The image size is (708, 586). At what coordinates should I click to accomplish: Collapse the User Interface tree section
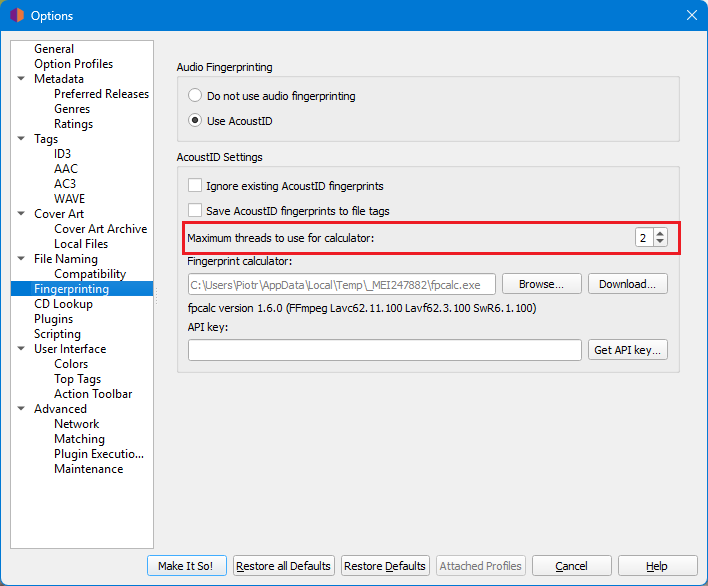21,349
